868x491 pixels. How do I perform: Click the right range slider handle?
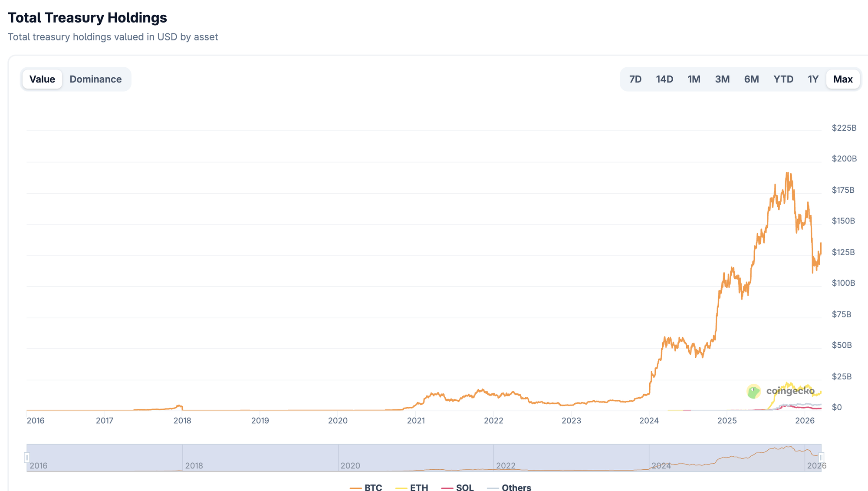point(821,457)
